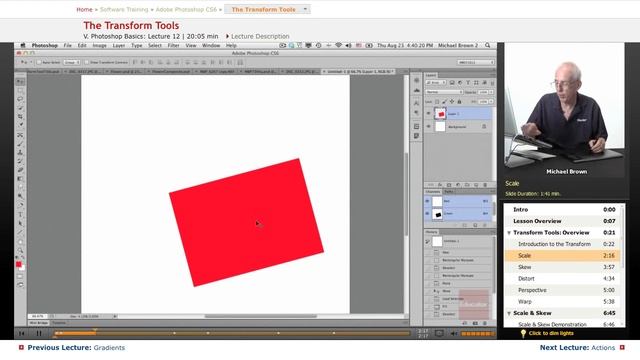Image resolution: width=640 pixels, height=360 pixels.
Task: Click the camera snapshot icon in History
Action: tap(475, 323)
